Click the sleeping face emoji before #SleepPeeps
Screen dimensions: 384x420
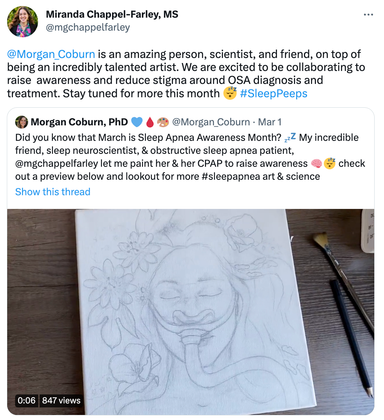pyautogui.click(x=230, y=93)
